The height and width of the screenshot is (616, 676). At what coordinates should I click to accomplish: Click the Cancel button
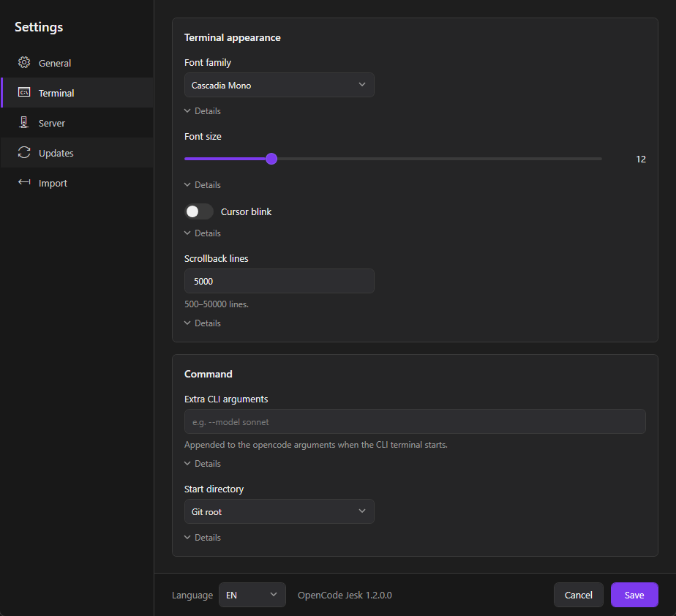tap(578, 595)
